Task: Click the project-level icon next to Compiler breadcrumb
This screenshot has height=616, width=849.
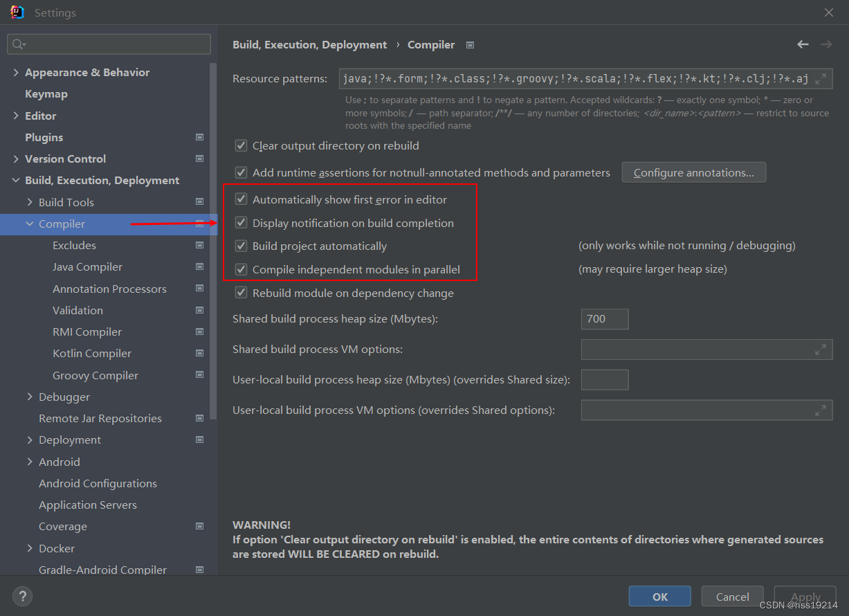Action: click(471, 45)
